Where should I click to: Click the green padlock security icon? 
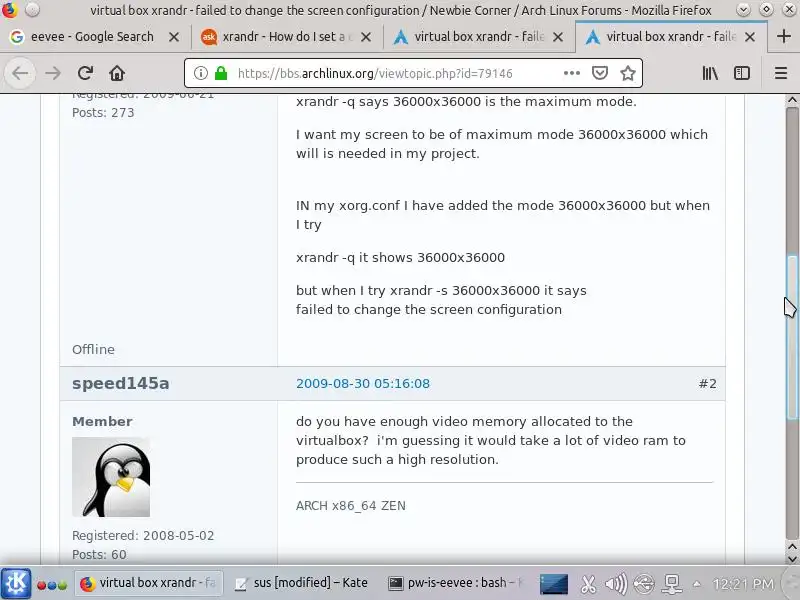coord(221,73)
